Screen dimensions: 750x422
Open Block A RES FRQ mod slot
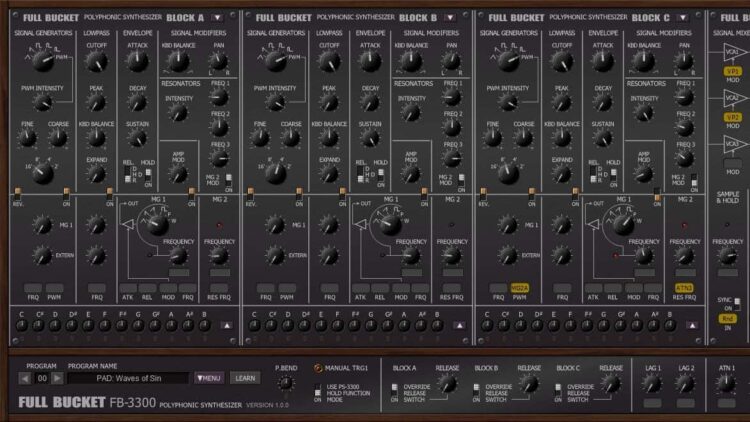tap(219, 288)
